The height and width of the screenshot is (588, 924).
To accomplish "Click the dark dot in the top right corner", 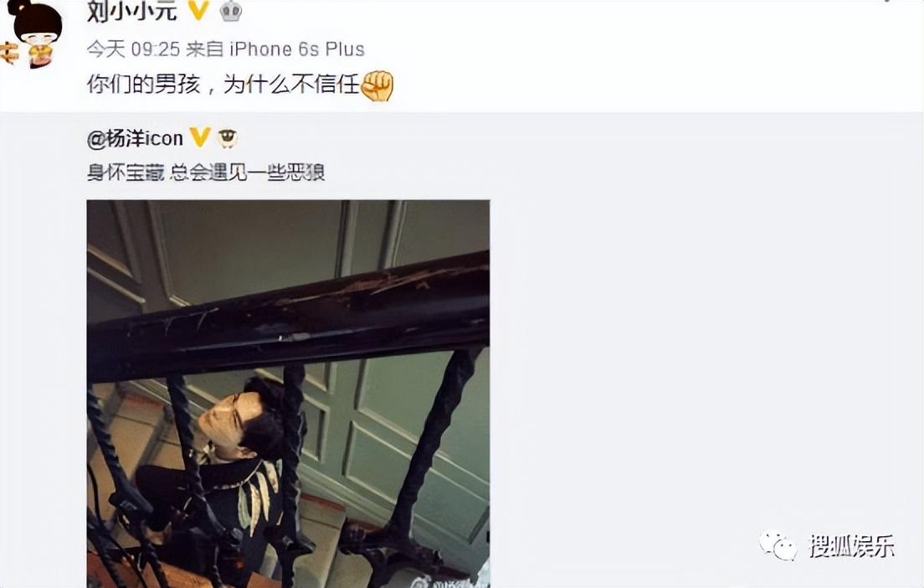I will [x=887, y=1].
